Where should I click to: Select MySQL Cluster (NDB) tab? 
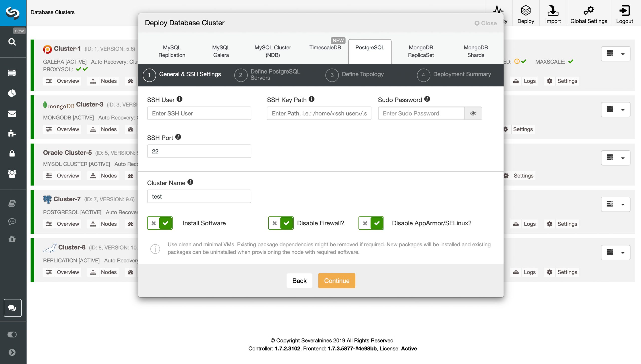pyautogui.click(x=273, y=51)
